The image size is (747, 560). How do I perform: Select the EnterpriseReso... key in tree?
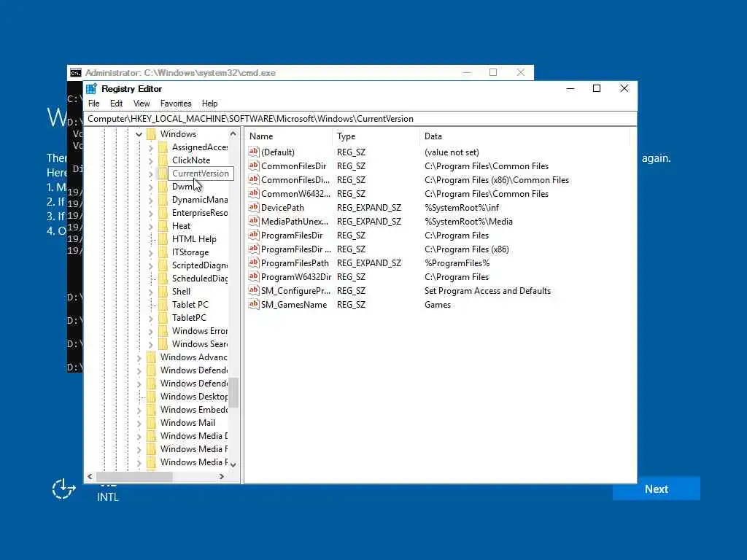tap(200, 213)
